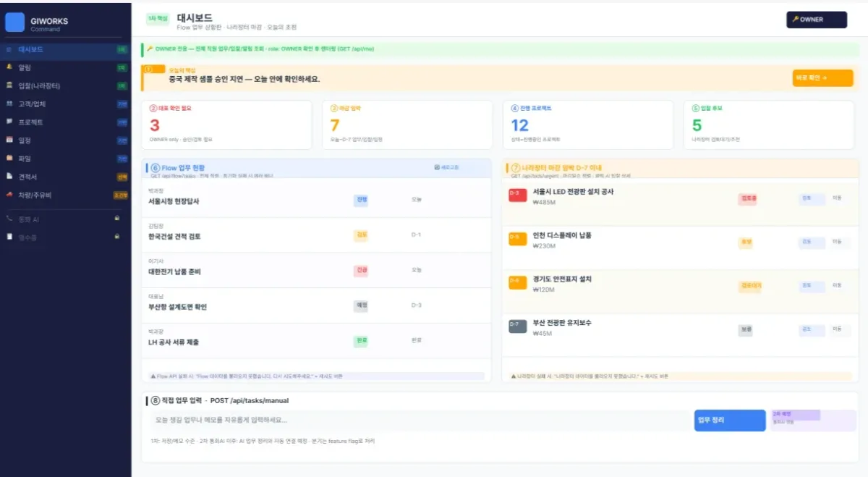Open 입찰(나라장터) in the sidebar
The width and height of the screenshot is (868, 477).
tap(66, 86)
